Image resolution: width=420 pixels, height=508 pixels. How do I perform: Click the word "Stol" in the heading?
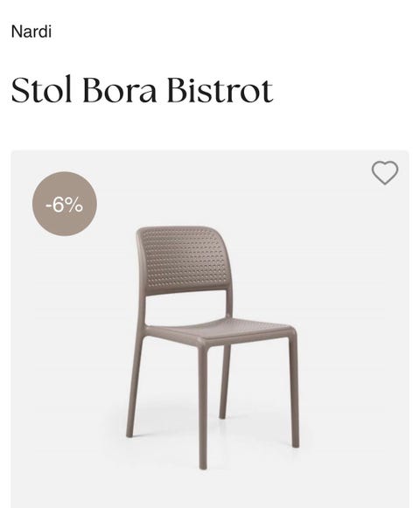click(x=41, y=90)
